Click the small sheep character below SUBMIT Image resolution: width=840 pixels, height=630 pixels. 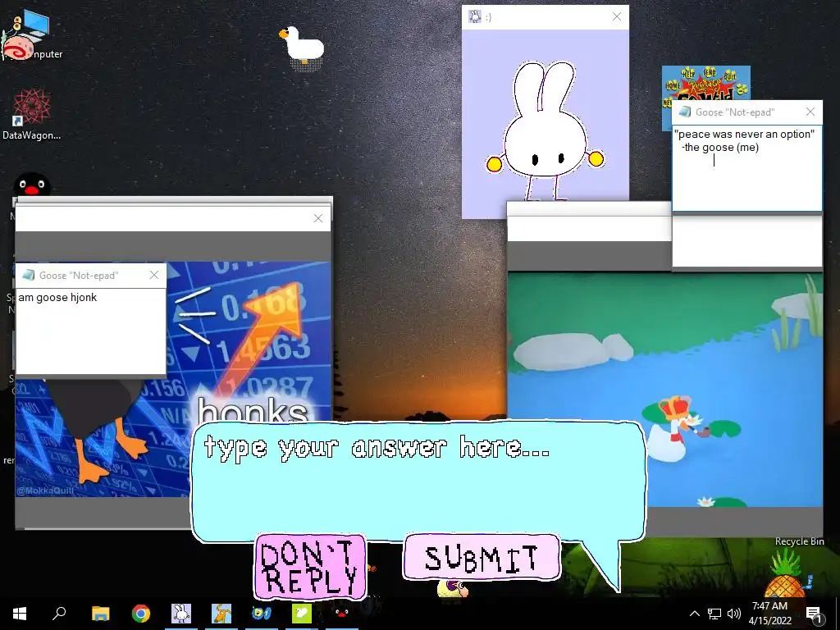(x=453, y=588)
